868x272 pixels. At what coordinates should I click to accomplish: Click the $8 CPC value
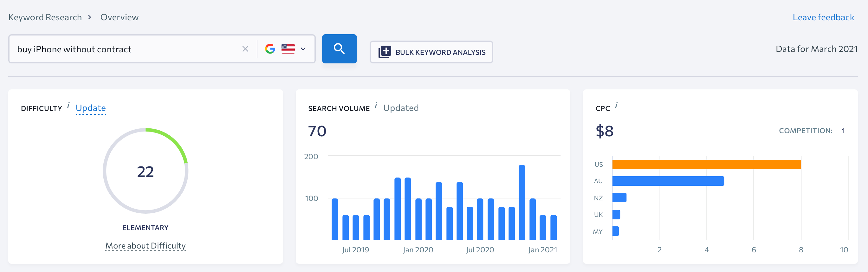[605, 131]
